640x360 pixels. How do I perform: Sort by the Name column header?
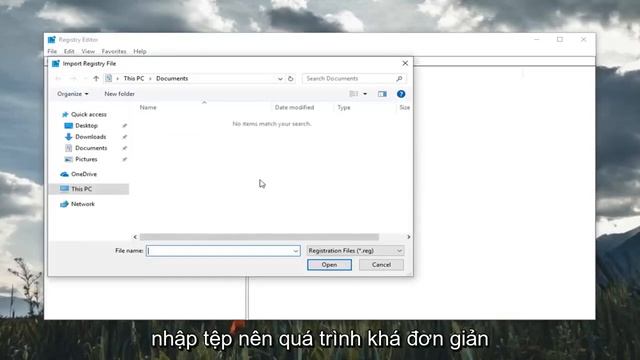click(x=148, y=107)
